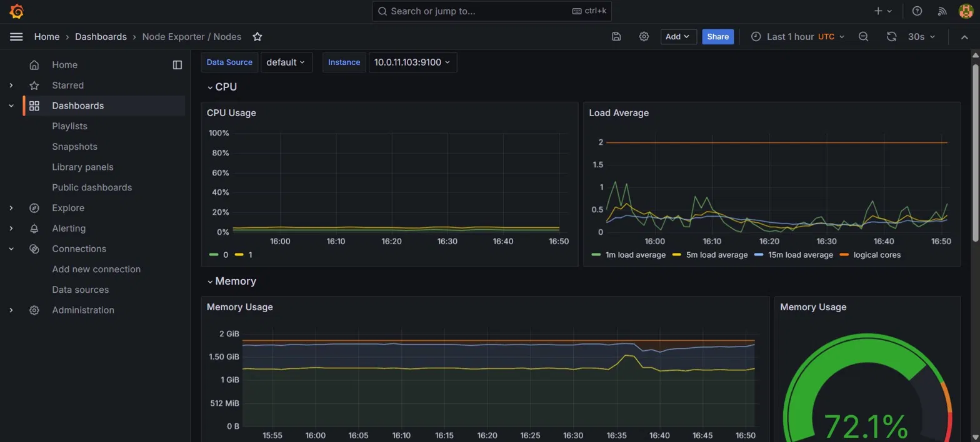The height and width of the screenshot is (442, 980).
Task: Click the Administration gear icon
Action: 34,310
